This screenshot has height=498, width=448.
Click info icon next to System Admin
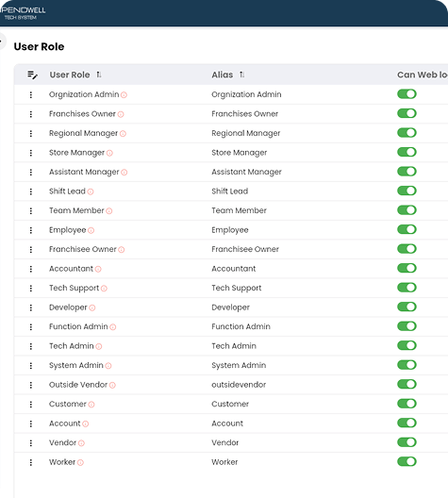tap(108, 366)
